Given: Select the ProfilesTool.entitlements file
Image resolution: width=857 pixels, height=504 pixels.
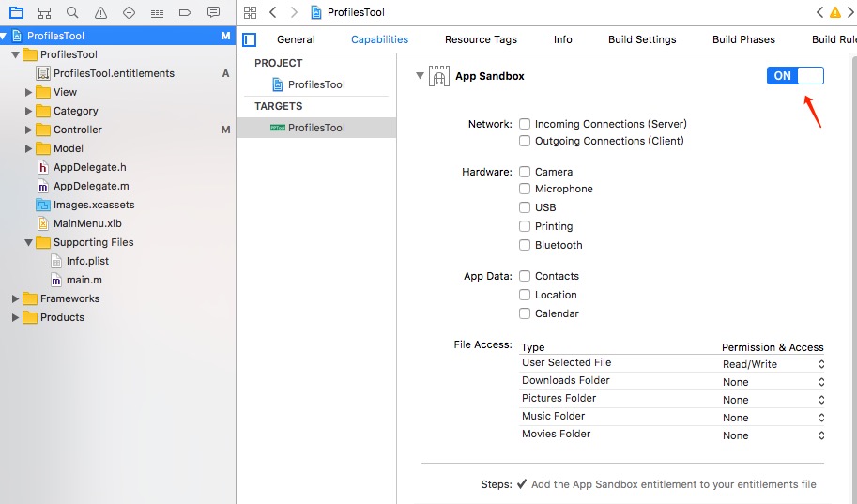Looking at the screenshot, I should (x=114, y=73).
